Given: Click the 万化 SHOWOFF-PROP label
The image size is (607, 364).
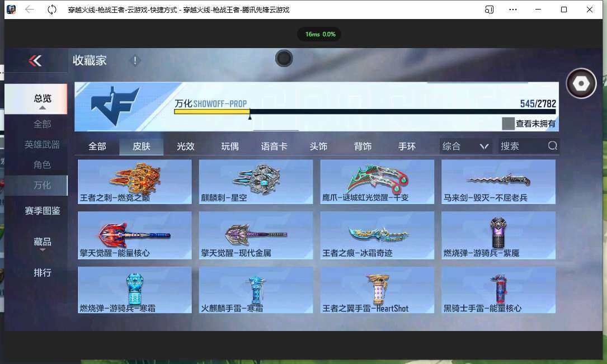Looking at the screenshot, I should pos(210,103).
